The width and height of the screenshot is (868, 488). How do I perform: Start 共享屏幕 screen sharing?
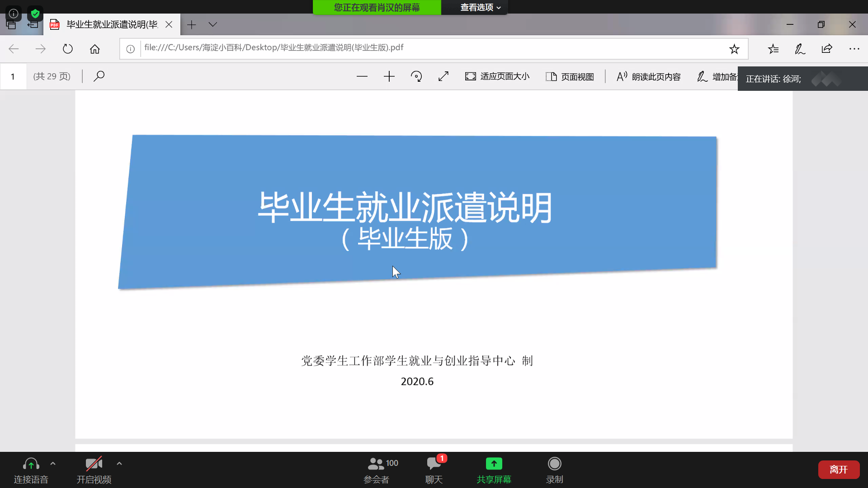(494, 470)
